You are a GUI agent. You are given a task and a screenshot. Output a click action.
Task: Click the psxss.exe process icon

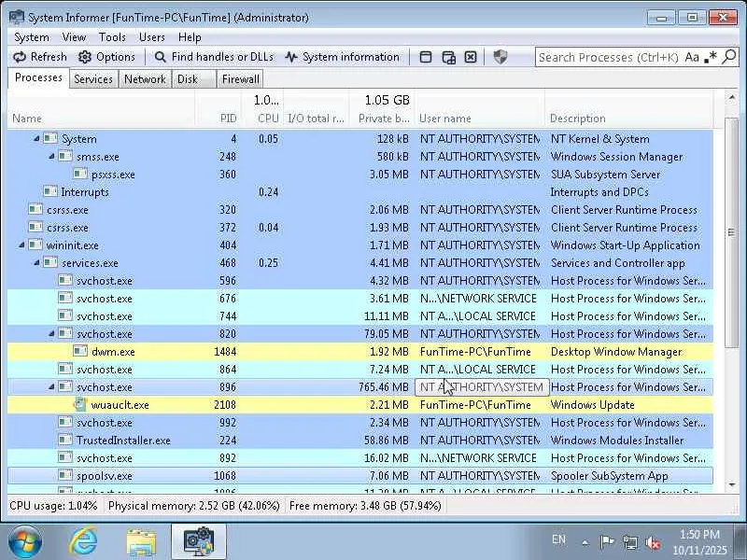point(80,174)
